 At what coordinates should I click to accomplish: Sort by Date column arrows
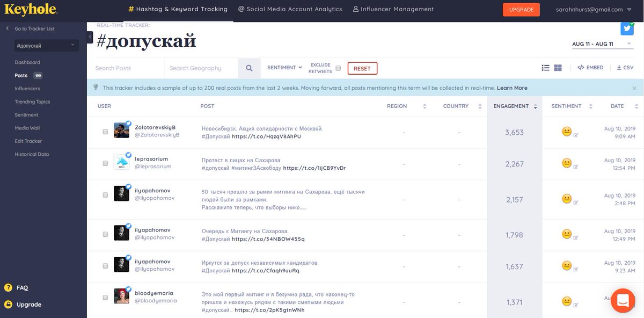[x=636, y=106]
